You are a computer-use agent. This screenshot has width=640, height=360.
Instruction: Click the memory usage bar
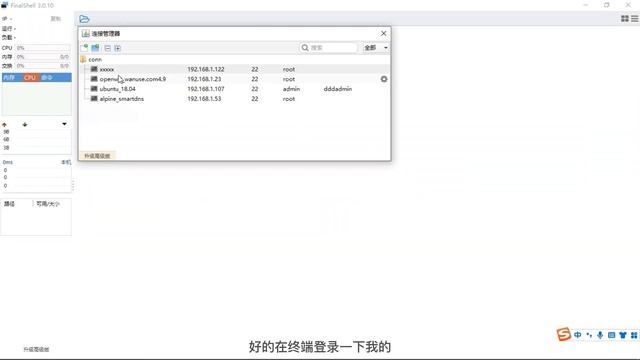pyautogui.click(x=43, y=57)
